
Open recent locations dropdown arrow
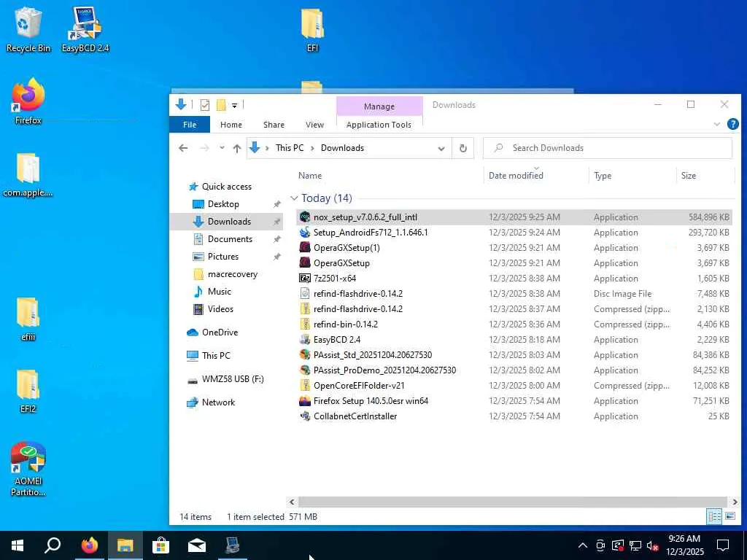point(222,148)
